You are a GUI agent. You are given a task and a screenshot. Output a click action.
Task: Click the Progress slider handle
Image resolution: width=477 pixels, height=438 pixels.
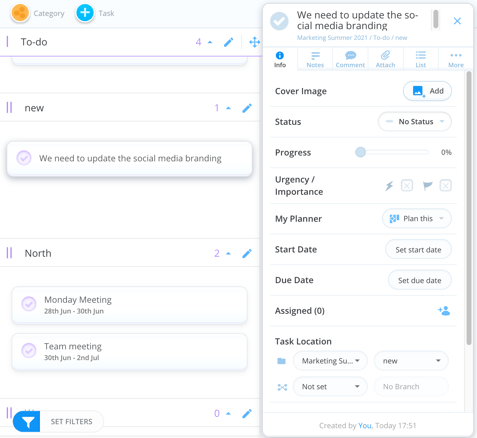[360, 152]
